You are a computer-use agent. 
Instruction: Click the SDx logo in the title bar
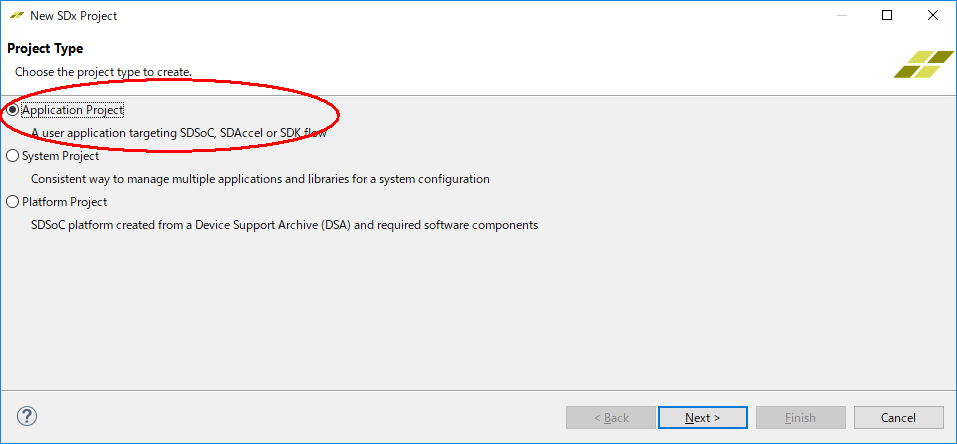tap(15, 16)
